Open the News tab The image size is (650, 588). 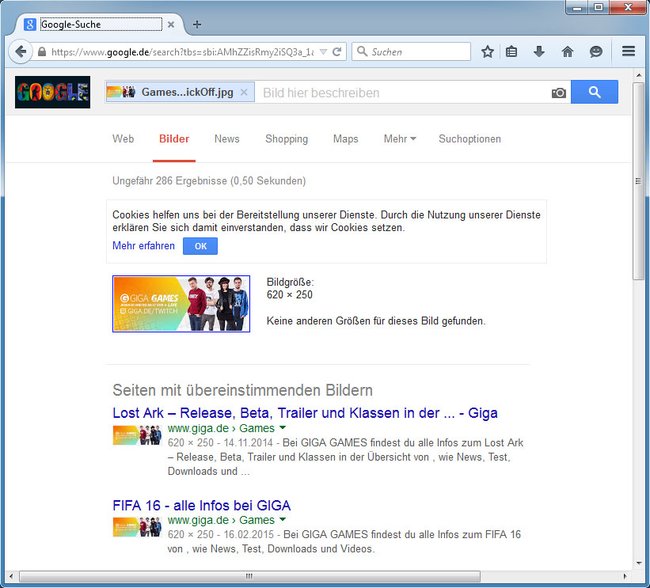coord(227,139)
